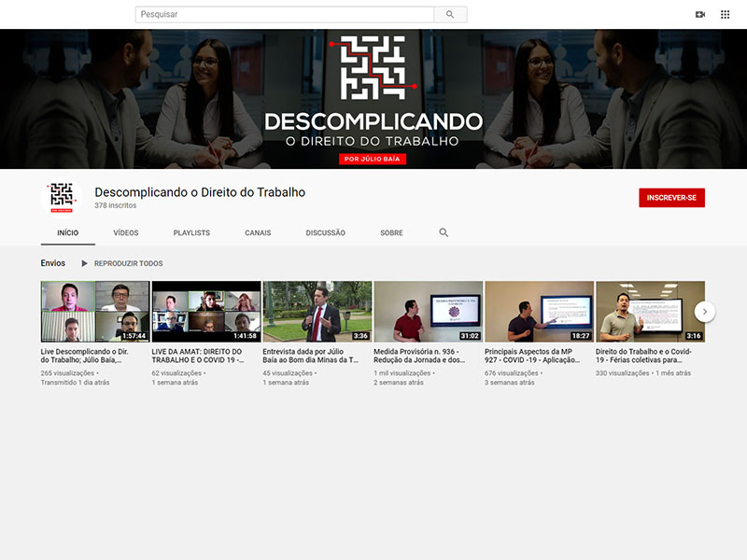The height and width of the screenshot is (560, 747).
Task: Click title 'Medida Provisória n. 936'
Action: 419,356
